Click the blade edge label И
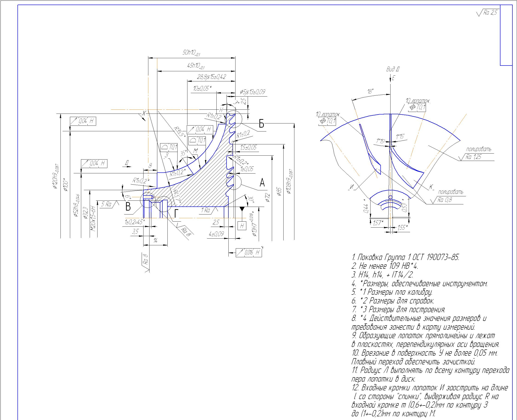The height and width of the screenshot is (420, 517). [352, 187]
